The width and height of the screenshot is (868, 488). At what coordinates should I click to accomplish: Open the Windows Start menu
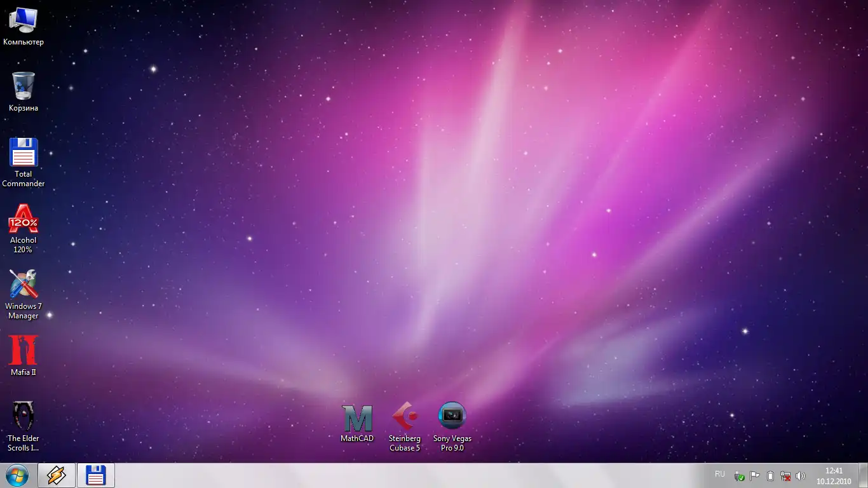[17, 475]
